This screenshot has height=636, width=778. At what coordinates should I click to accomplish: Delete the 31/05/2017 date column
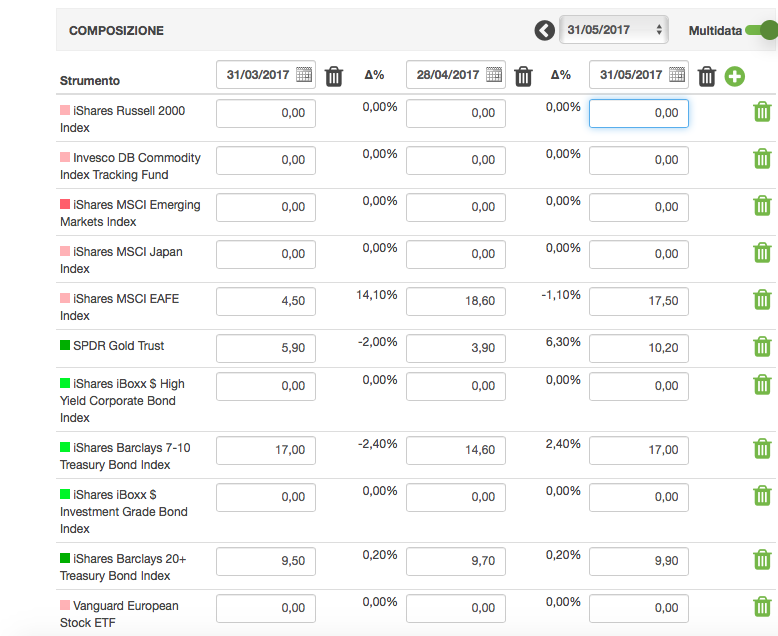[707, 76]
